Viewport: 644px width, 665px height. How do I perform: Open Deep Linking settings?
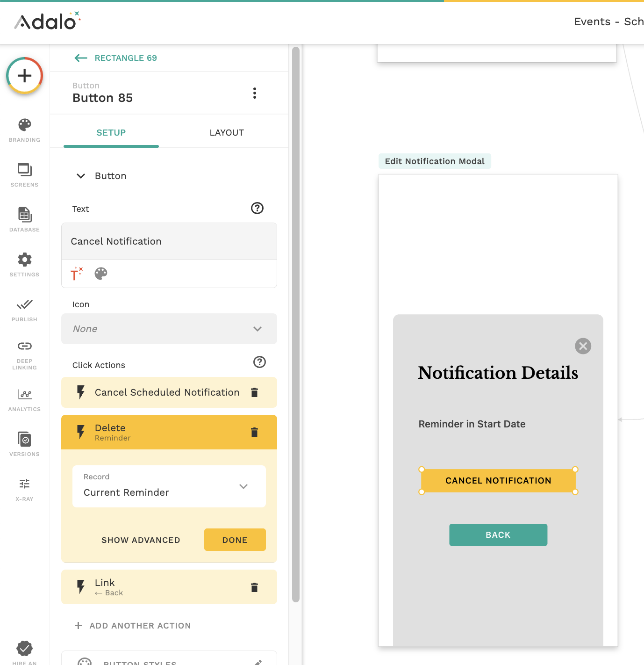[x=24, y=354]
